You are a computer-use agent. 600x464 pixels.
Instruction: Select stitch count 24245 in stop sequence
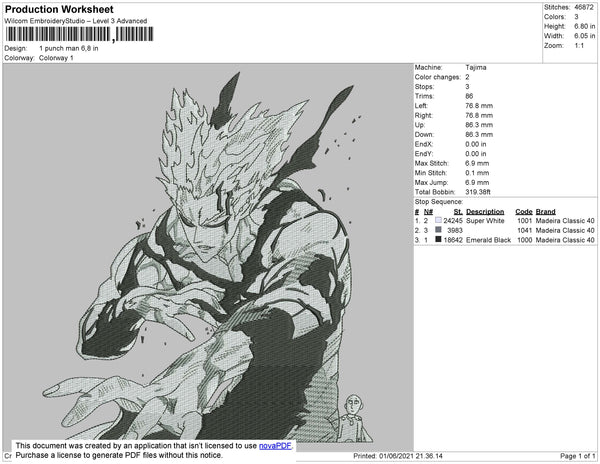[x=453, y=221]
